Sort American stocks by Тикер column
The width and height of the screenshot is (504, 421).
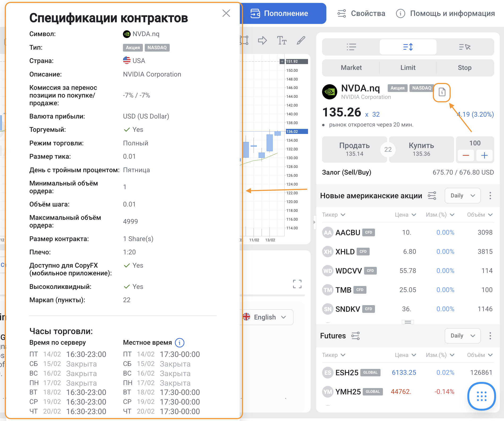[x=334, y=215]
